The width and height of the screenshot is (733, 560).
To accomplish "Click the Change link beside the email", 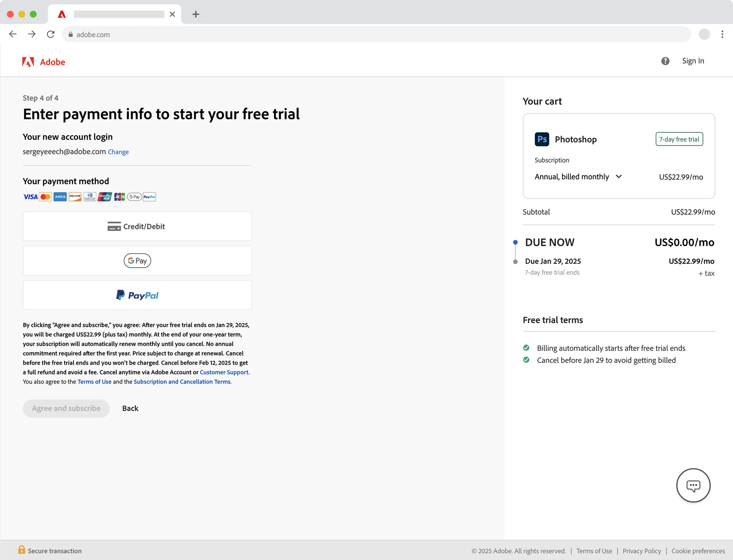I will pos(118,152).
